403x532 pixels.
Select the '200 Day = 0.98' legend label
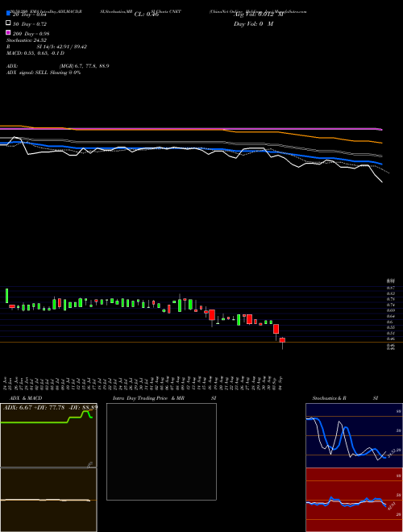coord(31,34)
